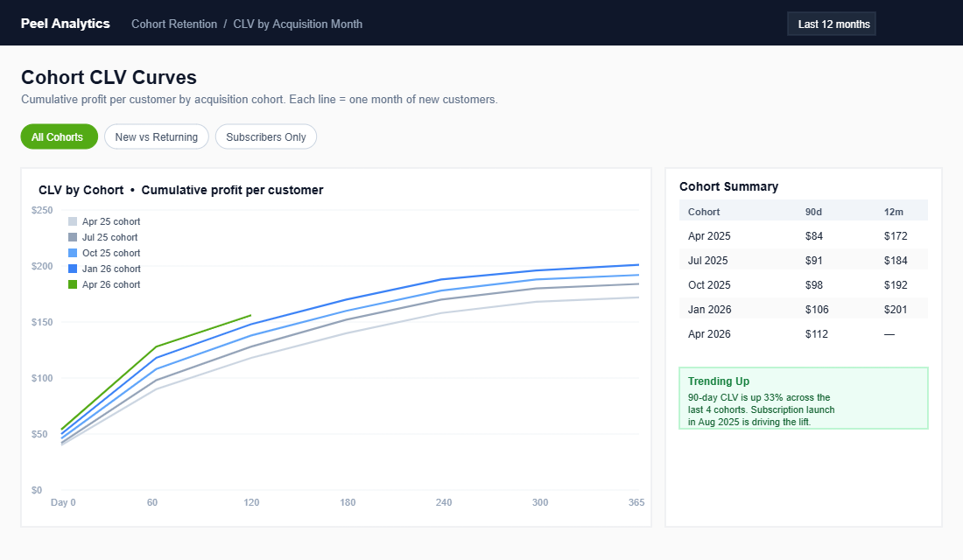Click the dash under 12m for Apr 2026
Screen dimensions: 963x560
[889, 333]
